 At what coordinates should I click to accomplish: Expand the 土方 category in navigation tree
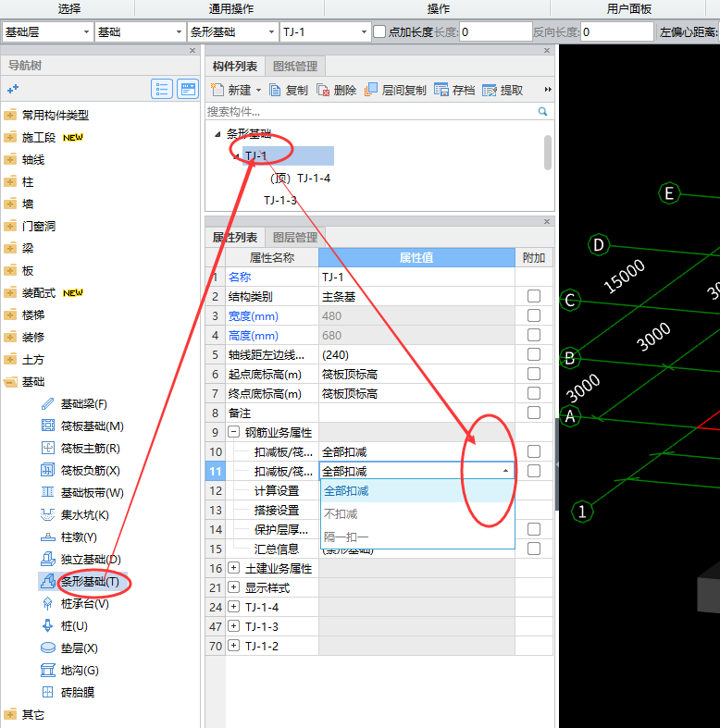tap(10, 359)
